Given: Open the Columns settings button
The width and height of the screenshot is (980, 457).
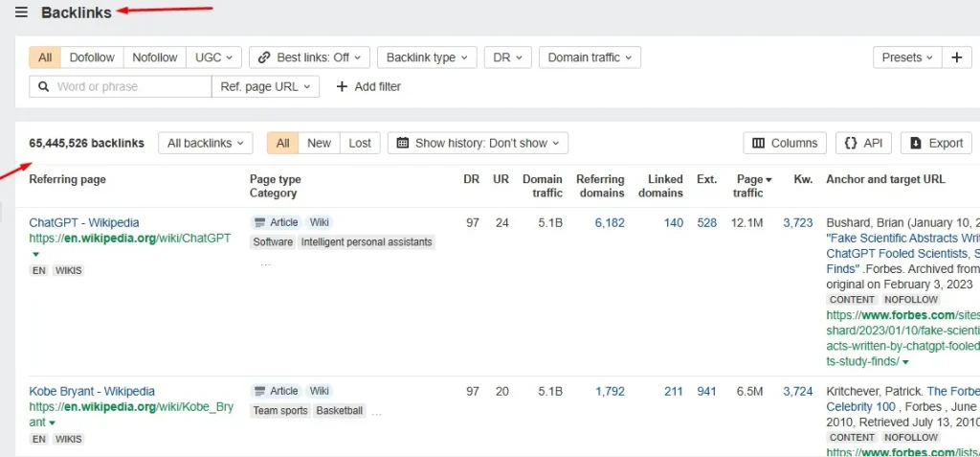Looking at the screenshot, I should coord(785,143).
